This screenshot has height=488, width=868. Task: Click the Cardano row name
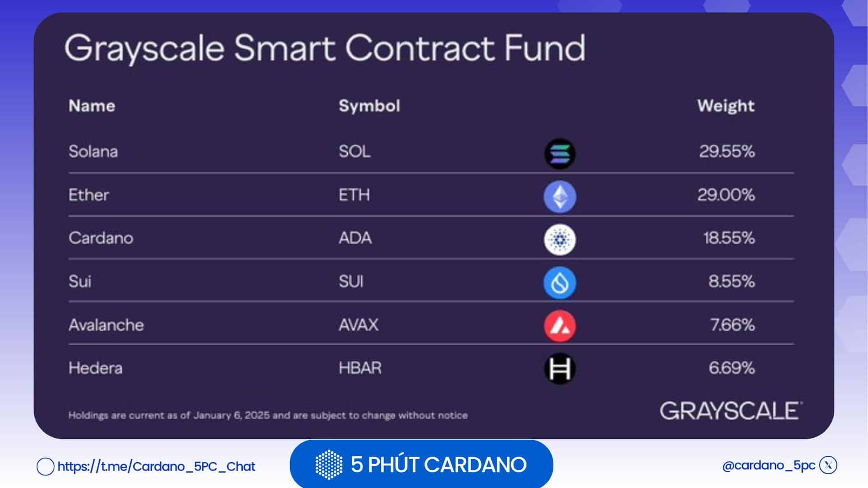pos(101,238)
